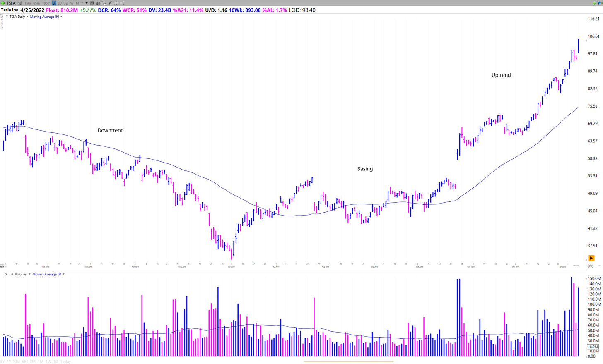Screen dimensions: 603x364
Task: Click the WCR: 51% data field
Action: 135,10
